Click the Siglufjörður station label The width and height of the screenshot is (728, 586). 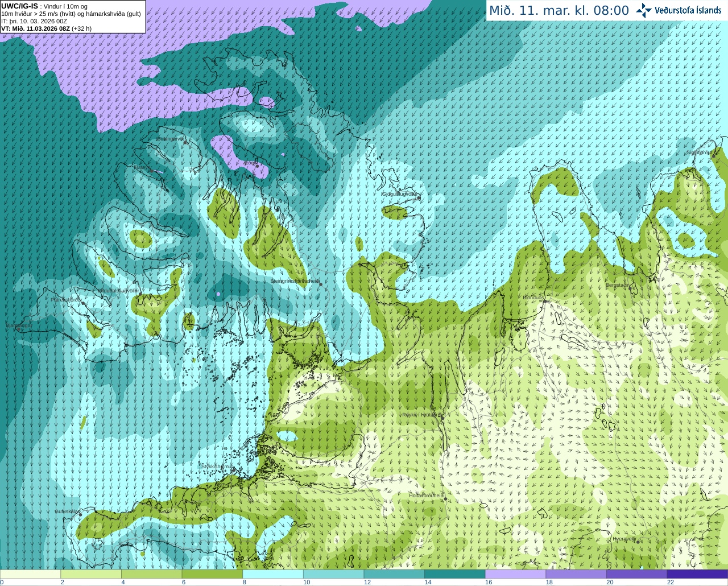tap(700, 152)
